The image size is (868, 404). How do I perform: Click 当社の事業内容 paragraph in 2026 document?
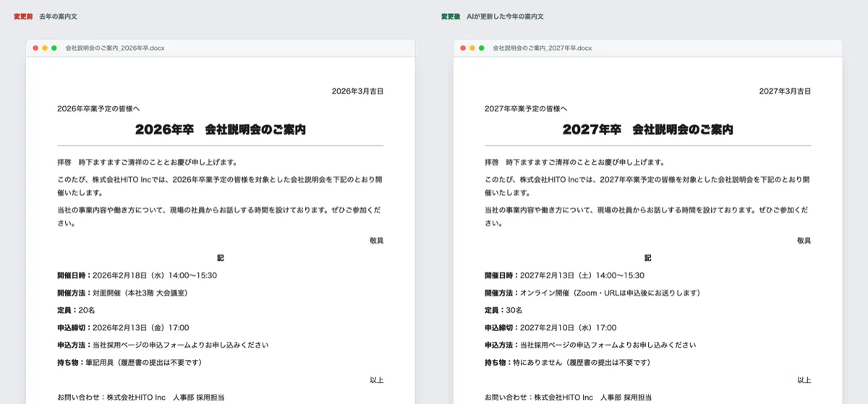220,216
